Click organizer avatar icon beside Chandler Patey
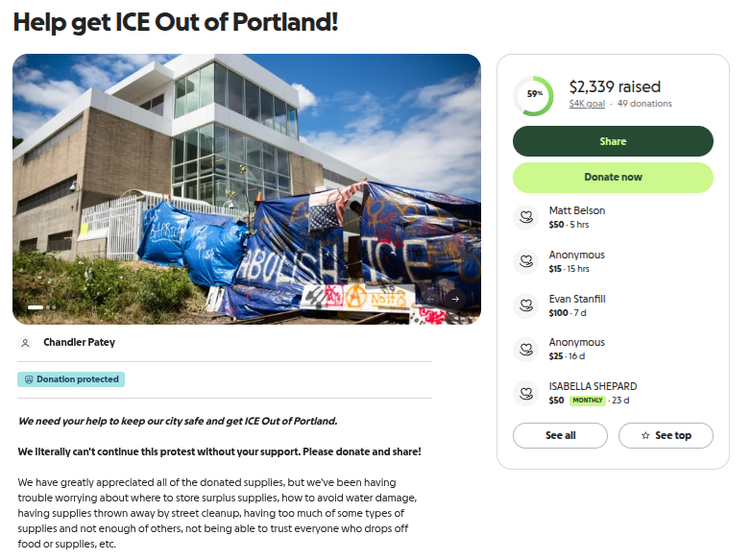This screenshot has height=560, width=751. [x=26, y=343]
